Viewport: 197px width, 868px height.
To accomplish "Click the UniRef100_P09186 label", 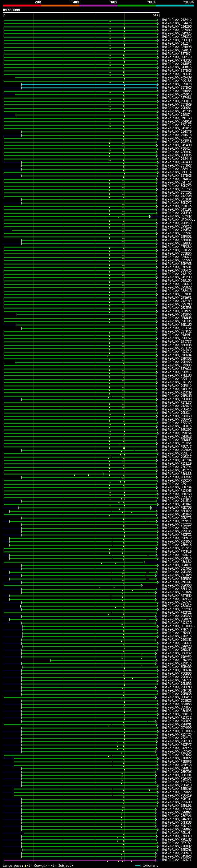I will click(x=177, y=81).
